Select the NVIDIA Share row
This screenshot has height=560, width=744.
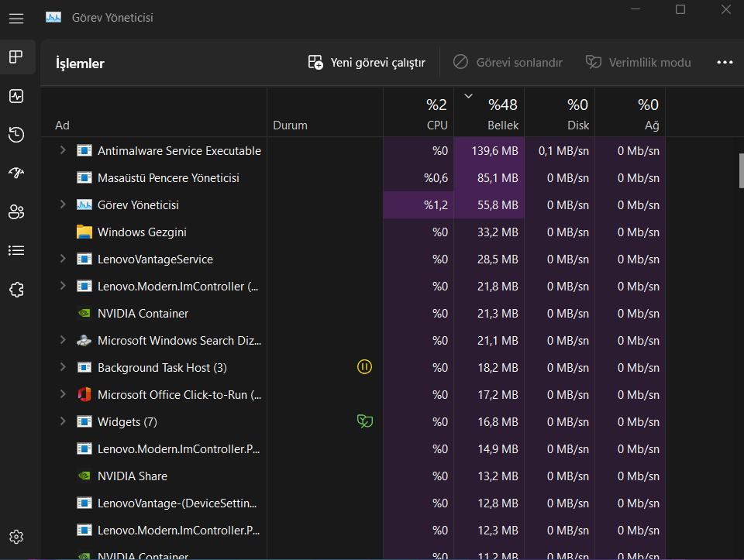point(353,476)
